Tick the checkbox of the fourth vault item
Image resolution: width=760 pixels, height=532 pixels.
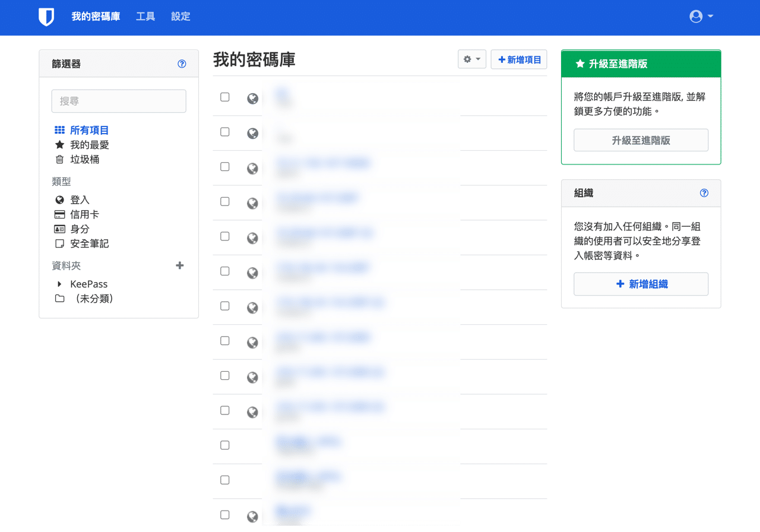pos(225,201)
